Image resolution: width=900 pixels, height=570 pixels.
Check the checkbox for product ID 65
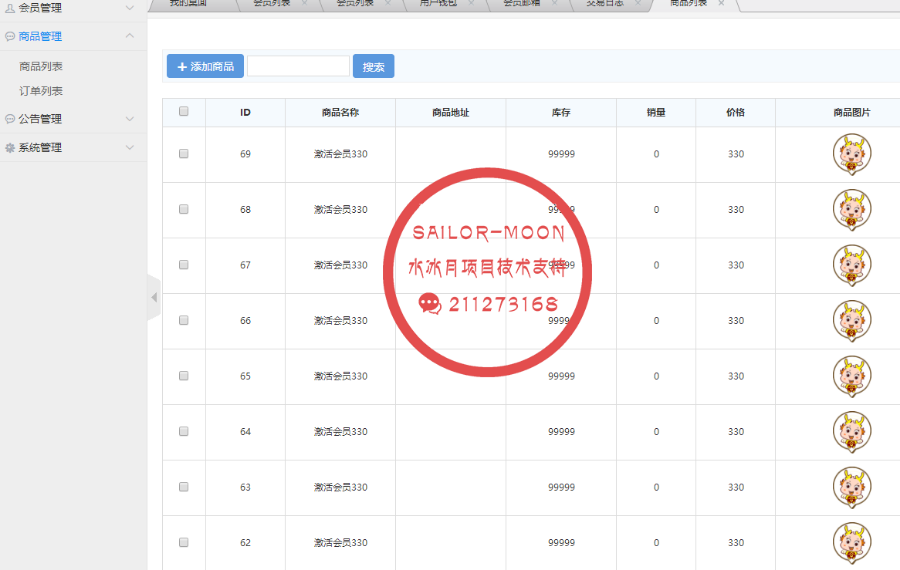click(x=184, y=375)
